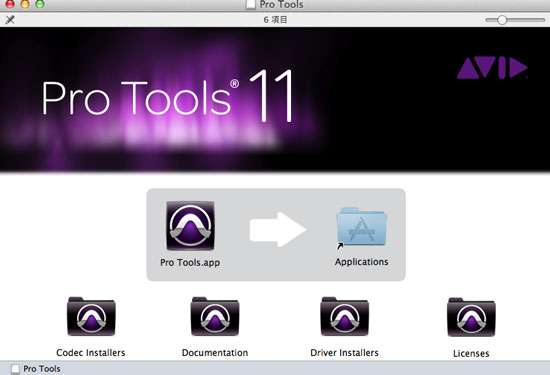Select the Pro Tools.app icon
This screenshot has height=375, width=550.
tap(190, 226)
